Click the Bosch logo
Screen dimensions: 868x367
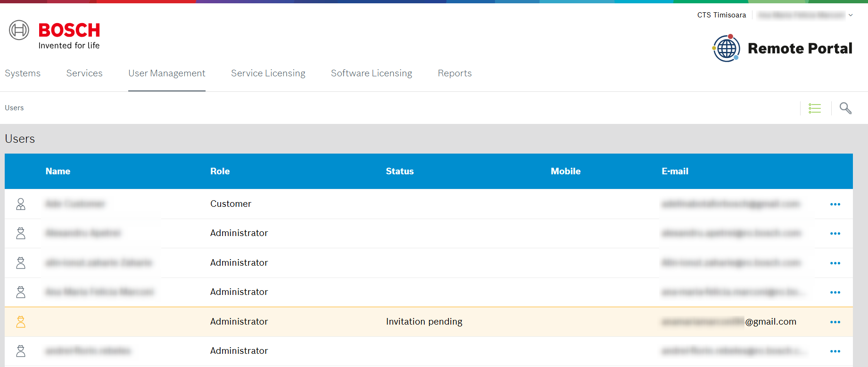point(55,35)
